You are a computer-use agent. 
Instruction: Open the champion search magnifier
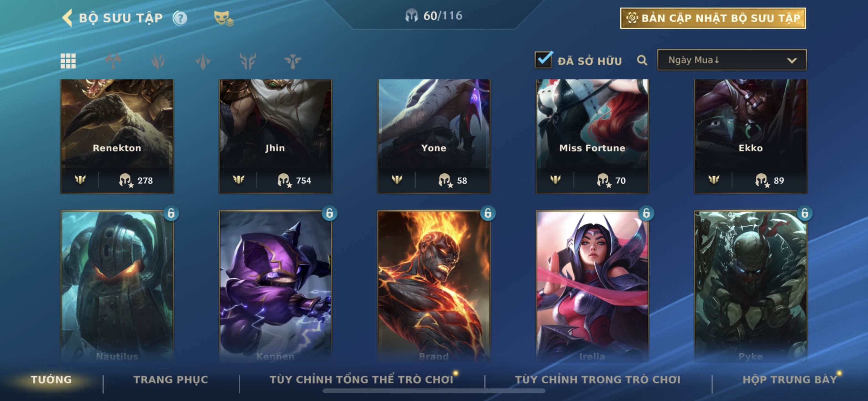642,60
